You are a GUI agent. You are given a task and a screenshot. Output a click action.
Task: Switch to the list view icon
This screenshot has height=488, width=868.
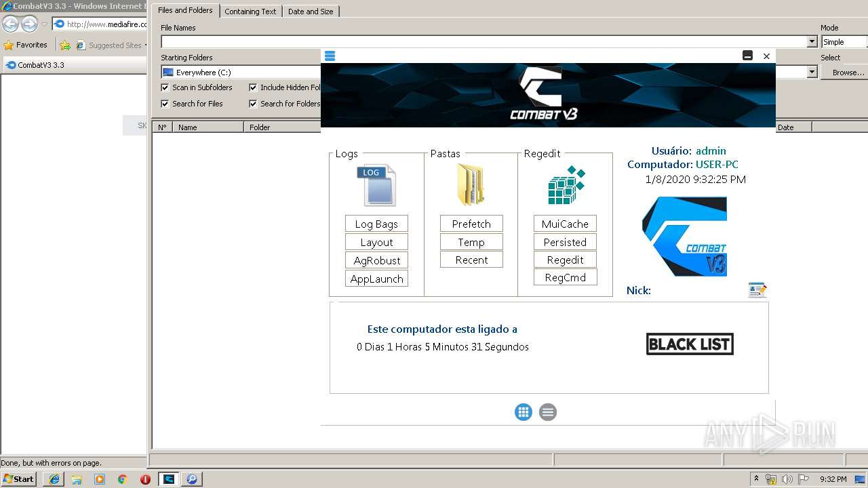coord(548,412)
